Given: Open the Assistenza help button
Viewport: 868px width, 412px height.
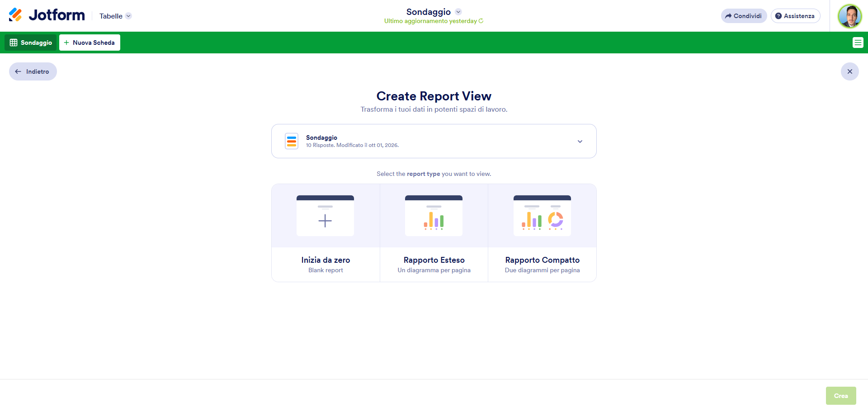Looking at the screenshot, I should click(x=795, y=16).
